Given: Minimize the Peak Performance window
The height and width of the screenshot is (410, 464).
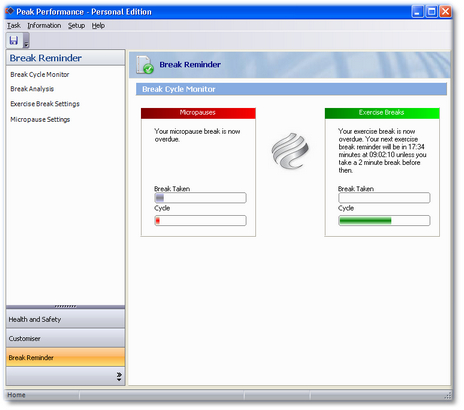Looking at the screenshot, I should pos(418,12).
